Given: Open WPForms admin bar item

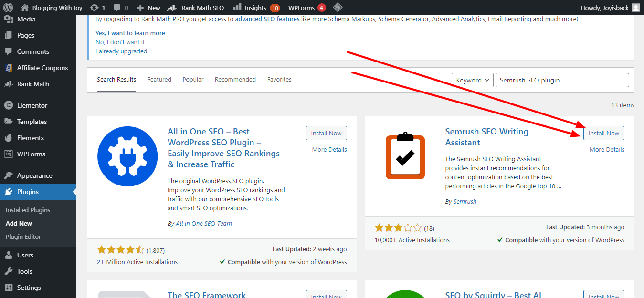Looking at the screenshot, I should click(x=307, y=8).
